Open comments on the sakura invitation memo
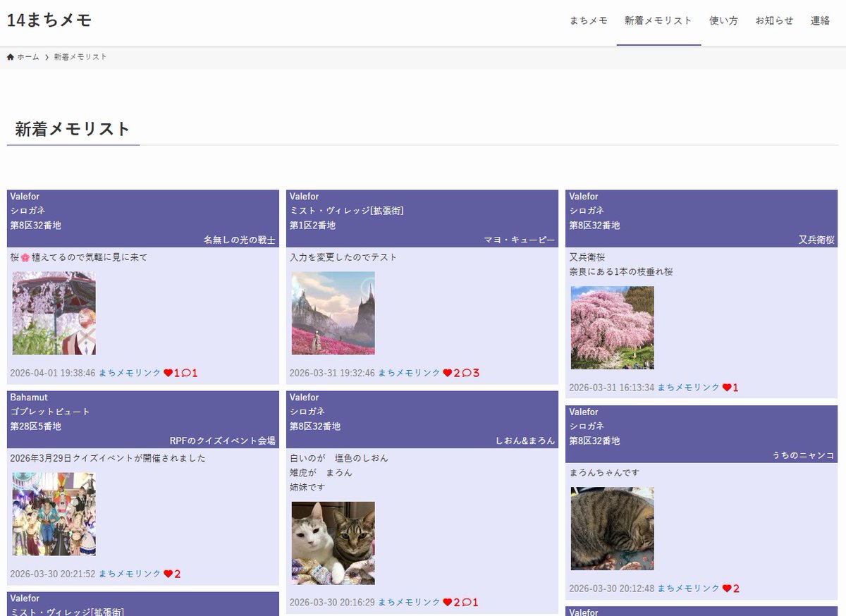846x616 pixels. [x=187, y=372]
